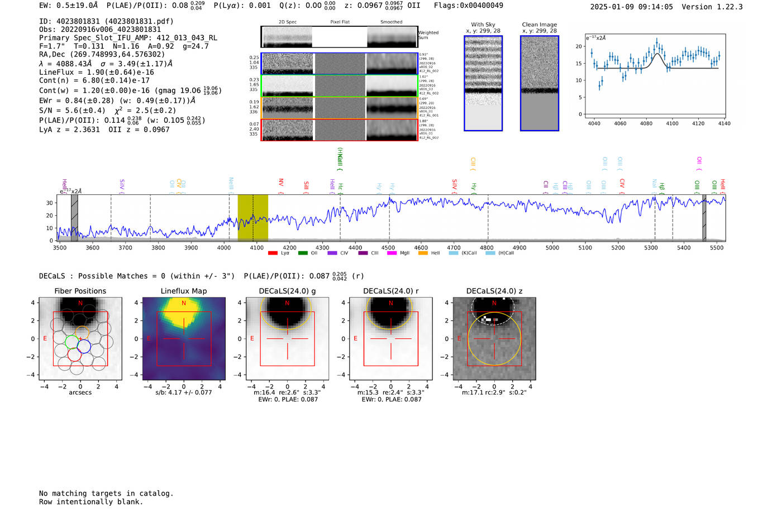
Task: Click the yellow aperture circle in DECaLS z
Action: (494, 339)
